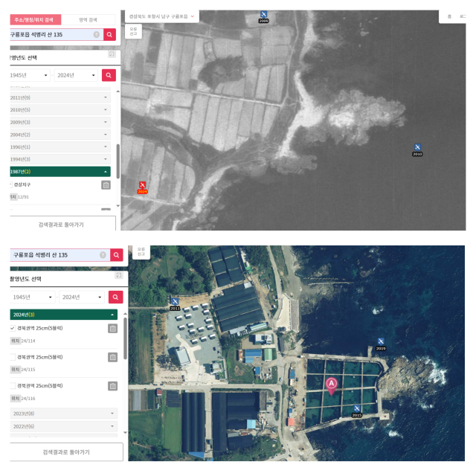Switch to the 영역 검색 tab
Screen dimensions: 476x476
(x=88, y=19)
